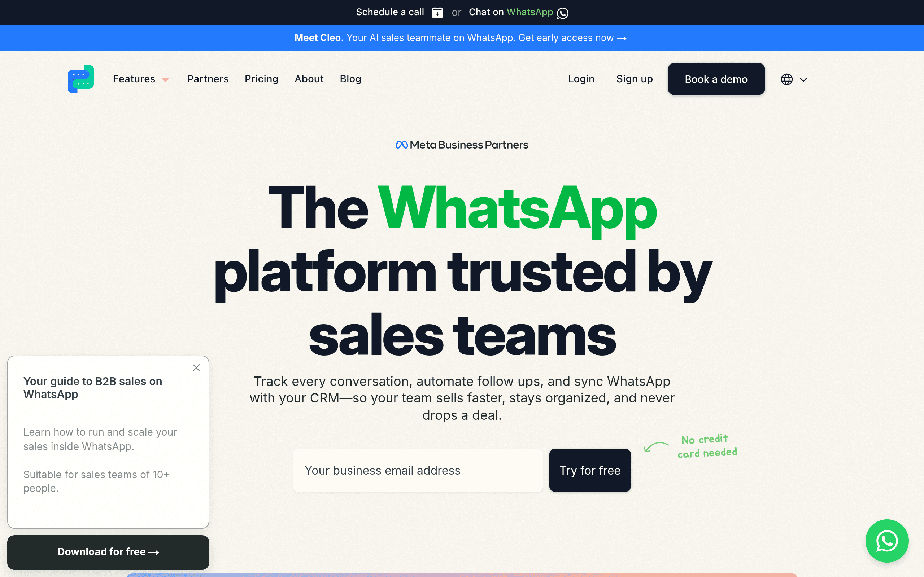Click the globe language icon
The height and width of the screenshot is (577, 924).
(x=786, y=79)
